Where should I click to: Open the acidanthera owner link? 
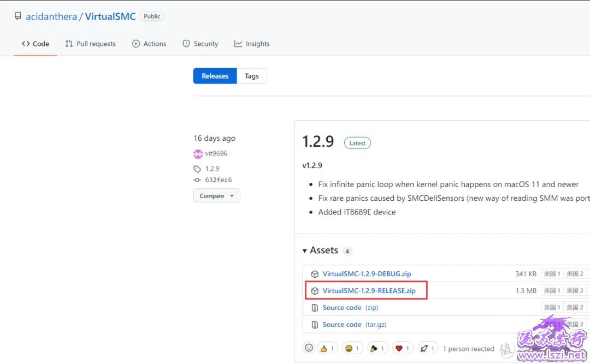(x=51, y=16)
